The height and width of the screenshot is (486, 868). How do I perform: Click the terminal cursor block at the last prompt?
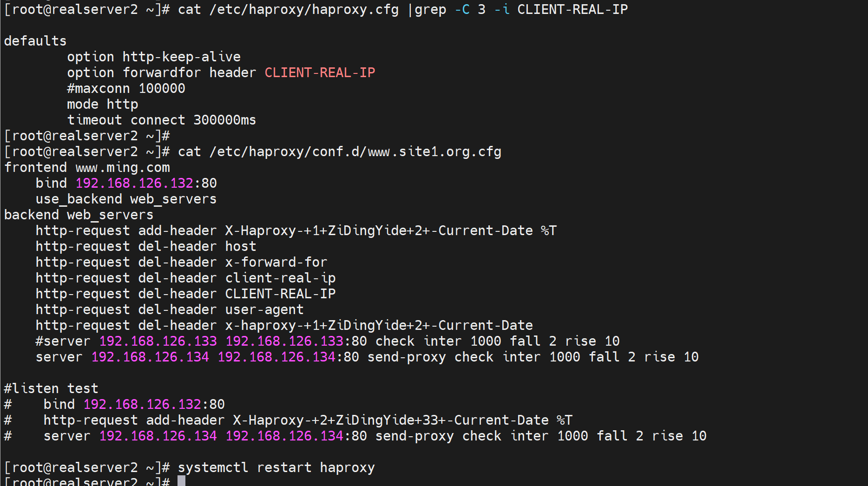[181, 481]
